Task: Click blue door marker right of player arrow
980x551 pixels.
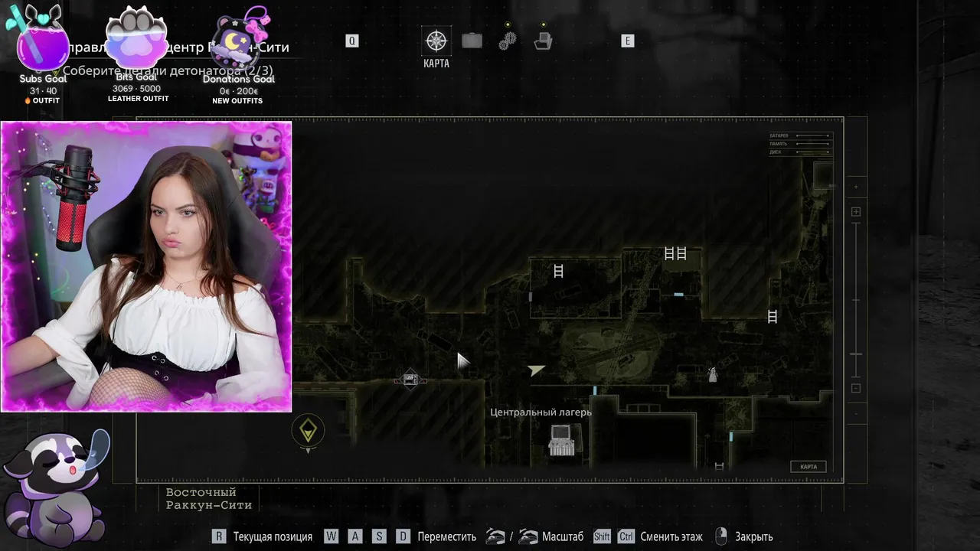Action: click(594, 391)
